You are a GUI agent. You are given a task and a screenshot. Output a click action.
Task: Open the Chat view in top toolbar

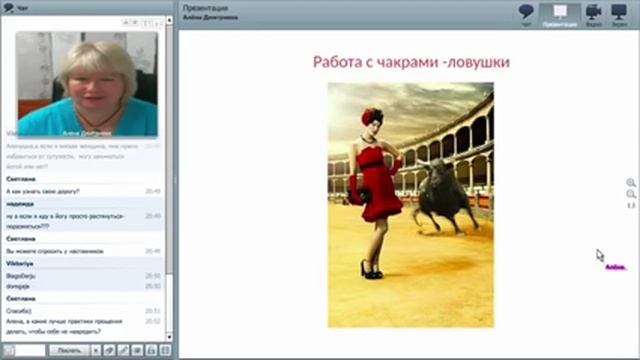pyautogui.click(x=526, y=15)
